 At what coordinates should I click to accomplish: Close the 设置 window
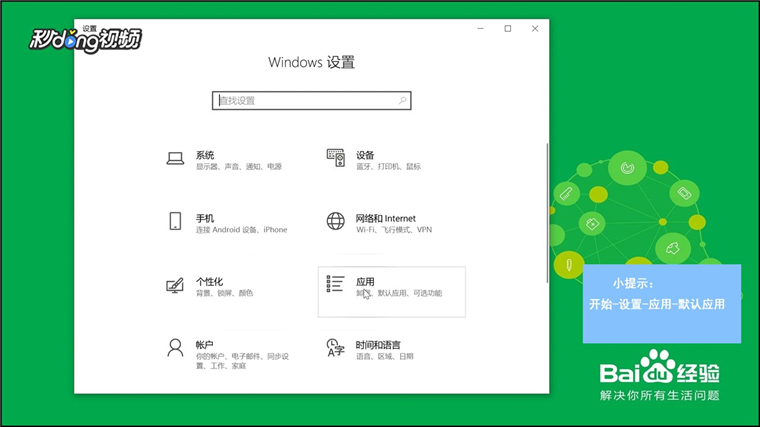(x=535, y=29)
